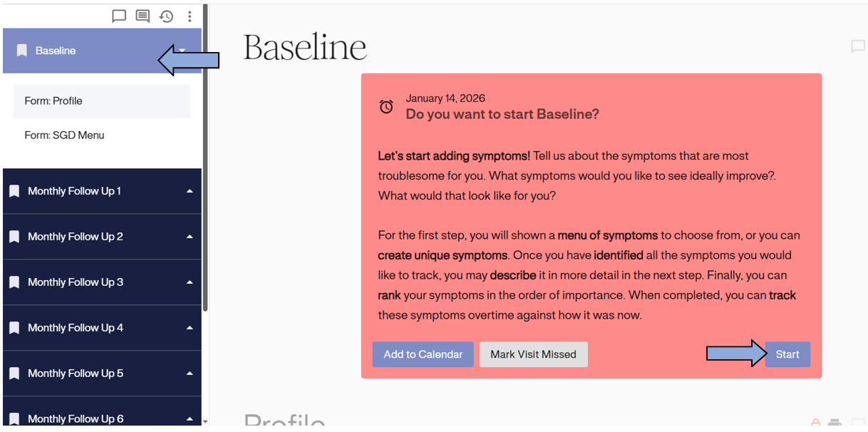The height and width of the screenshot is (432, 868).
Task: Select the Form: SGD Menu item
Action: tap(65, 135)
